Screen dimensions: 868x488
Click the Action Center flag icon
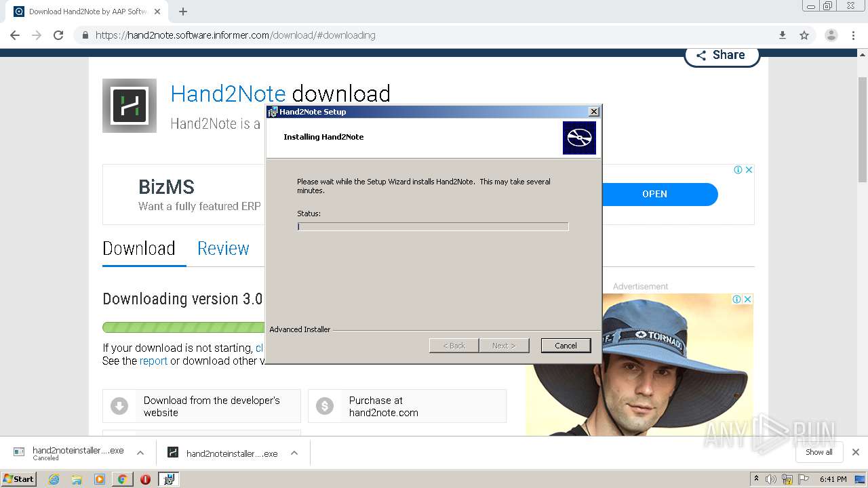[x=804, y=479]
